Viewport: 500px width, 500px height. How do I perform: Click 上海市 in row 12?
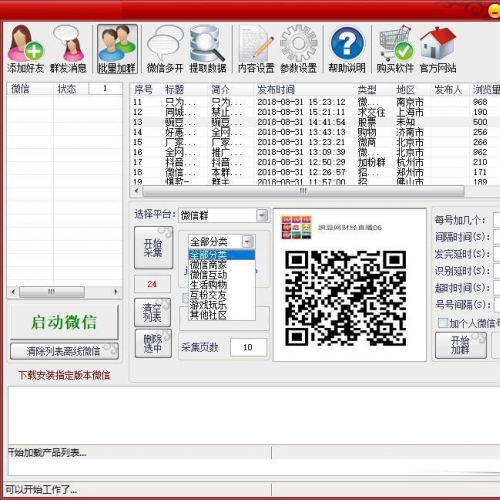pos(410,112)
